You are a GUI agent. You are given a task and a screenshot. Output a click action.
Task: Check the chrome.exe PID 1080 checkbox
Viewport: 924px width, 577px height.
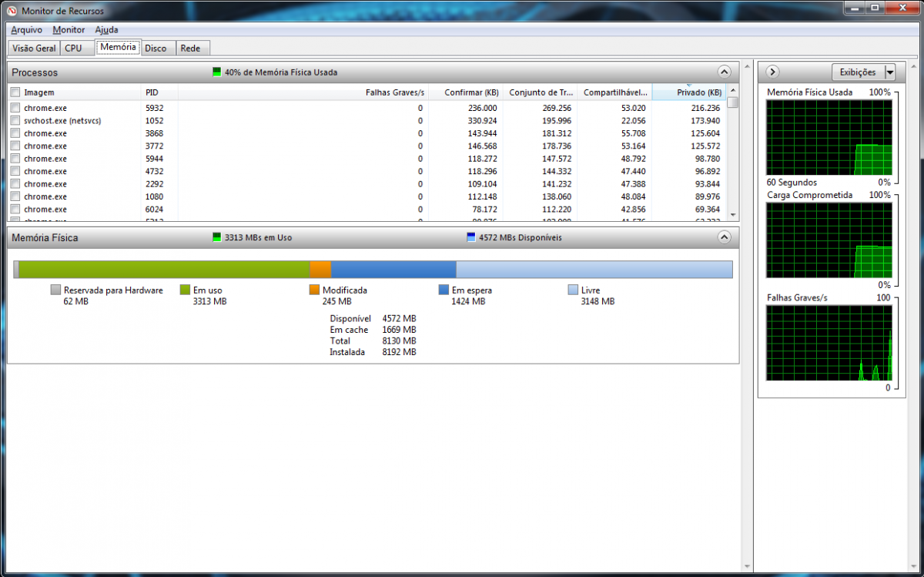point(15,196)
